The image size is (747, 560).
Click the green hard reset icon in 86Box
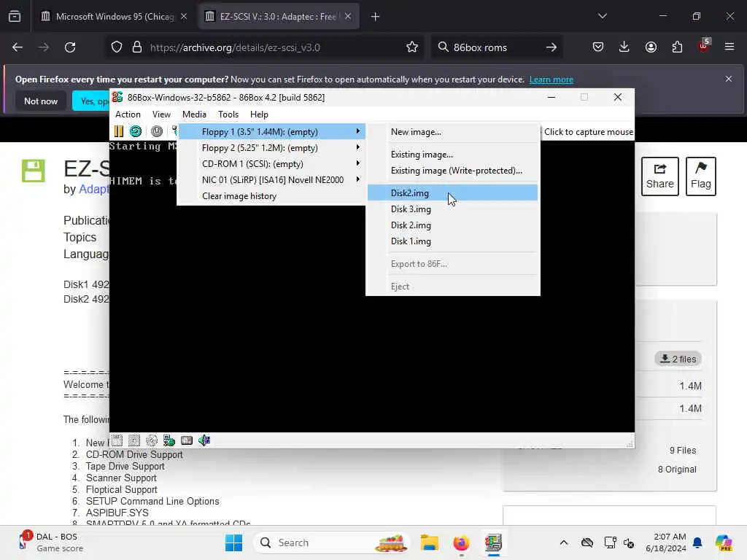click(136, 131)
